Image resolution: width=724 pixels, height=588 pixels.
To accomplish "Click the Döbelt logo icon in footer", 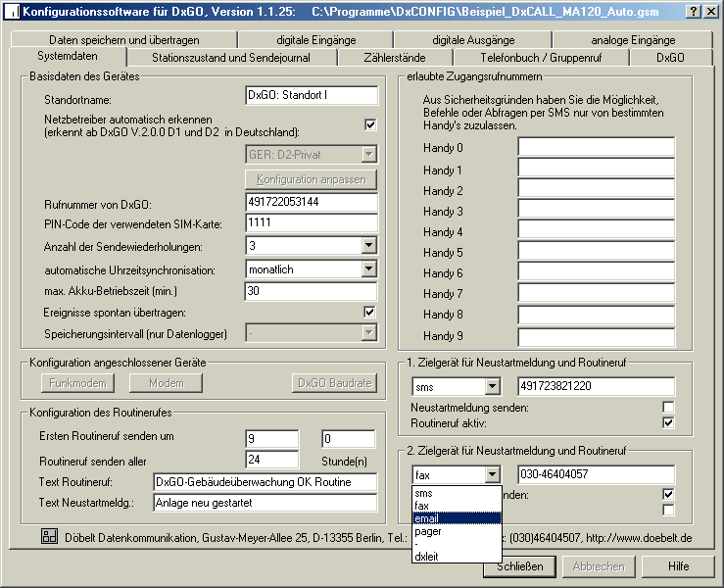I will (49, 536).
